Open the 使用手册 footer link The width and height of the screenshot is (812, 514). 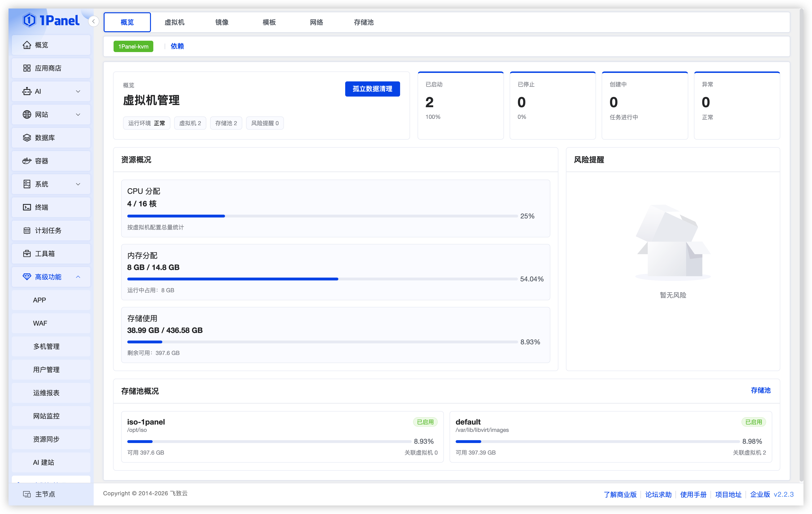(693, 494)
